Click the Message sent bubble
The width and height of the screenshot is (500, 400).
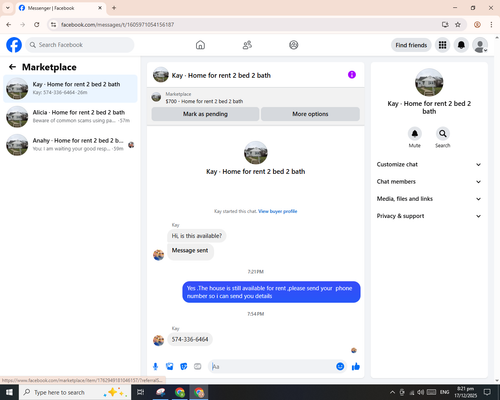(190, 251)
